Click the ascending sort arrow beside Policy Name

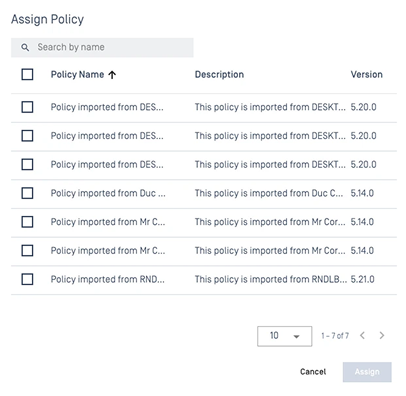112,75
